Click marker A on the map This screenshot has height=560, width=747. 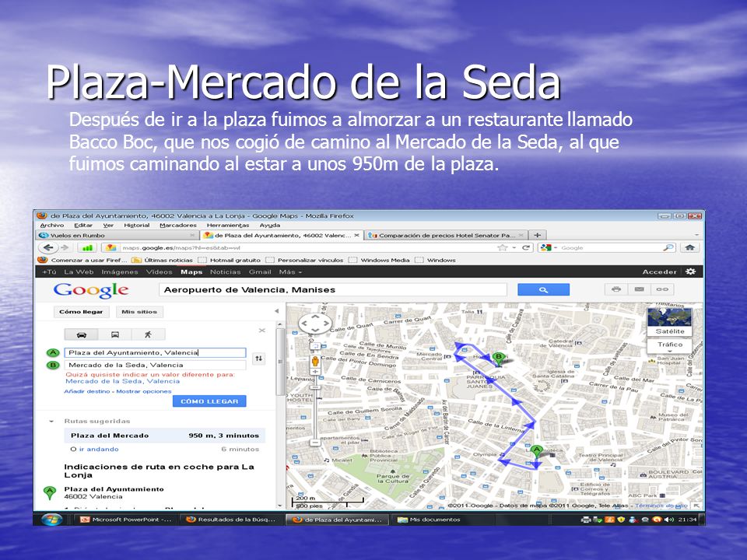[536, 451]
